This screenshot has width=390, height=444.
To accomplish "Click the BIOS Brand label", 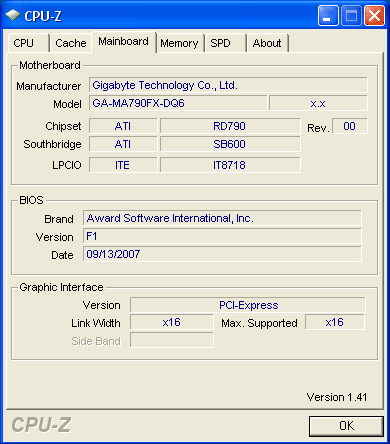I will pyautogui.click(x=59, y=219).
